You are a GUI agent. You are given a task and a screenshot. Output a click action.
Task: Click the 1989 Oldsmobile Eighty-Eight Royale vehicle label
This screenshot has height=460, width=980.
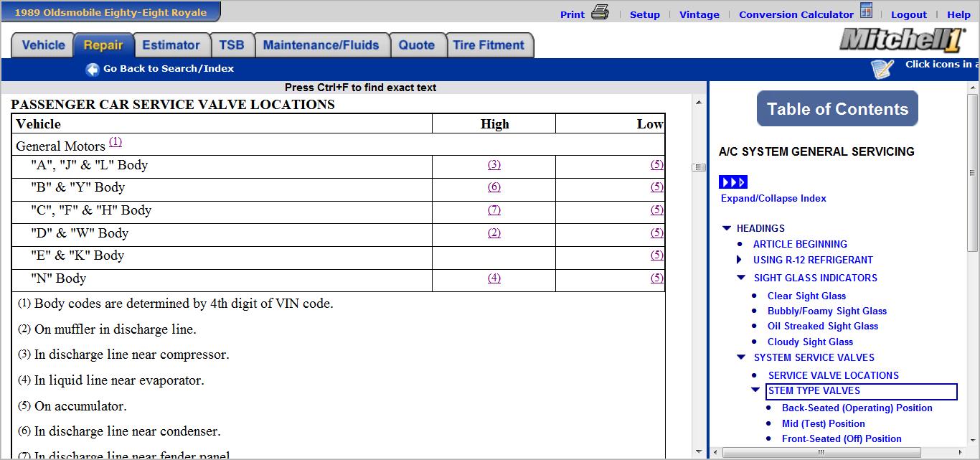pos(110,12)
